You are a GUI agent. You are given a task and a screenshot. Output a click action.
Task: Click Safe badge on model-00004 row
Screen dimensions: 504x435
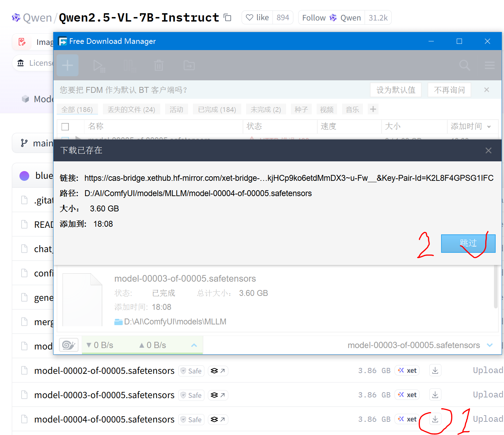191,419
